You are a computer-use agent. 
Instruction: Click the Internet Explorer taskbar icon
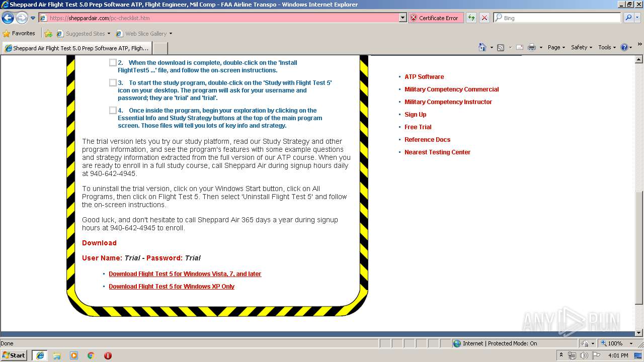pyautogui.click(x=40, y=355)
